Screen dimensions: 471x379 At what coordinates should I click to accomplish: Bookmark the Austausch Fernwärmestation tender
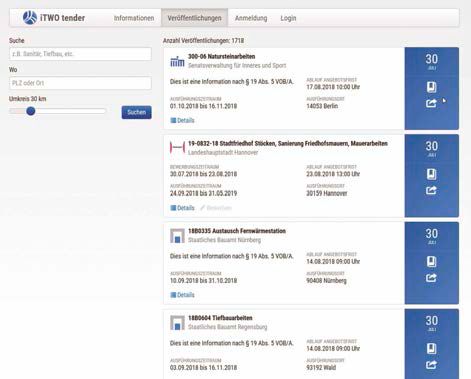(x=431, y=262)
